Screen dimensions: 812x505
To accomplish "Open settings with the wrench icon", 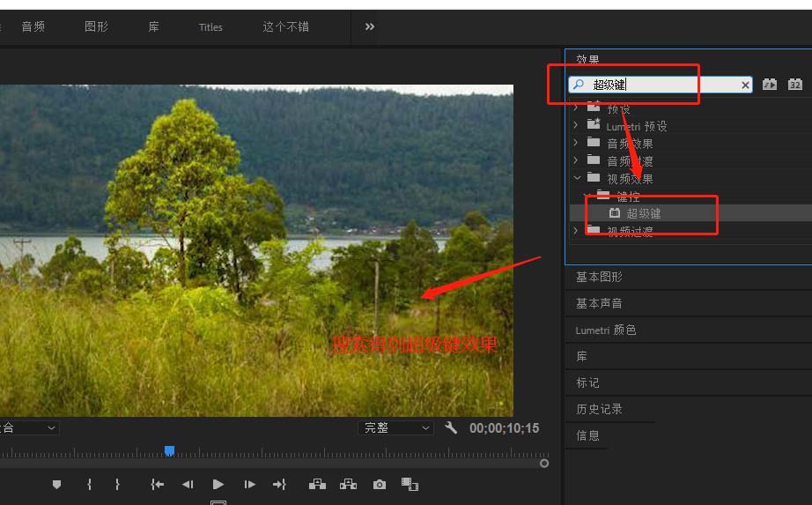I will click(x=451, y=427).
